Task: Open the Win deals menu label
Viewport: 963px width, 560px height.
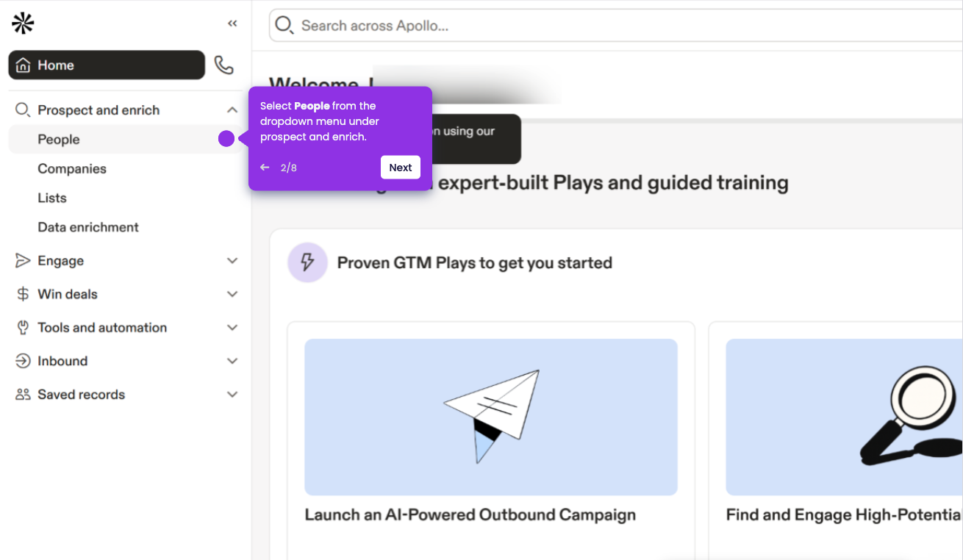Action: 68,294
